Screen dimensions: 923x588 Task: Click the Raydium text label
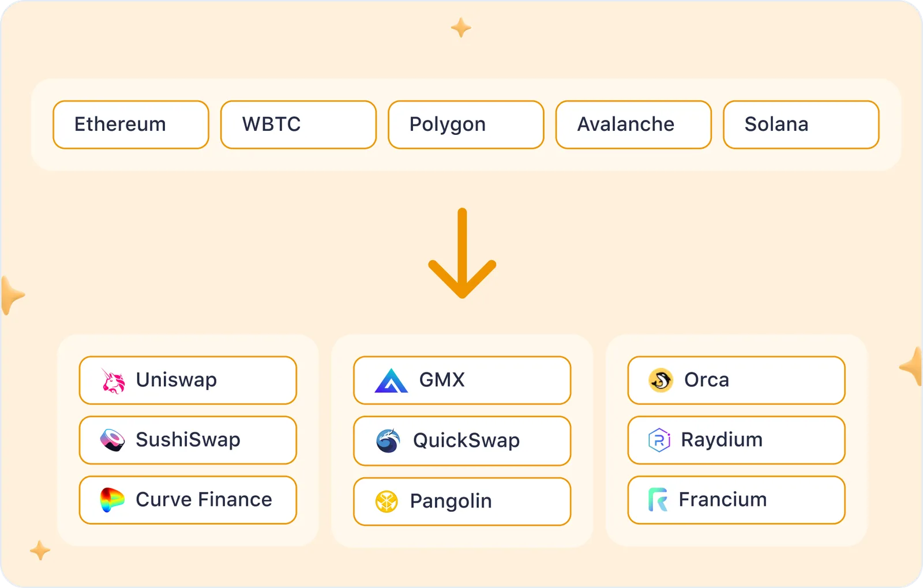(x=722, y=440)
